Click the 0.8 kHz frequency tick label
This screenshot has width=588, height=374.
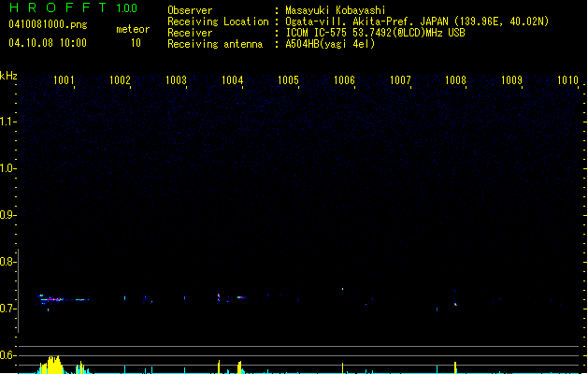pyautogui.click(x=7, y=262)
